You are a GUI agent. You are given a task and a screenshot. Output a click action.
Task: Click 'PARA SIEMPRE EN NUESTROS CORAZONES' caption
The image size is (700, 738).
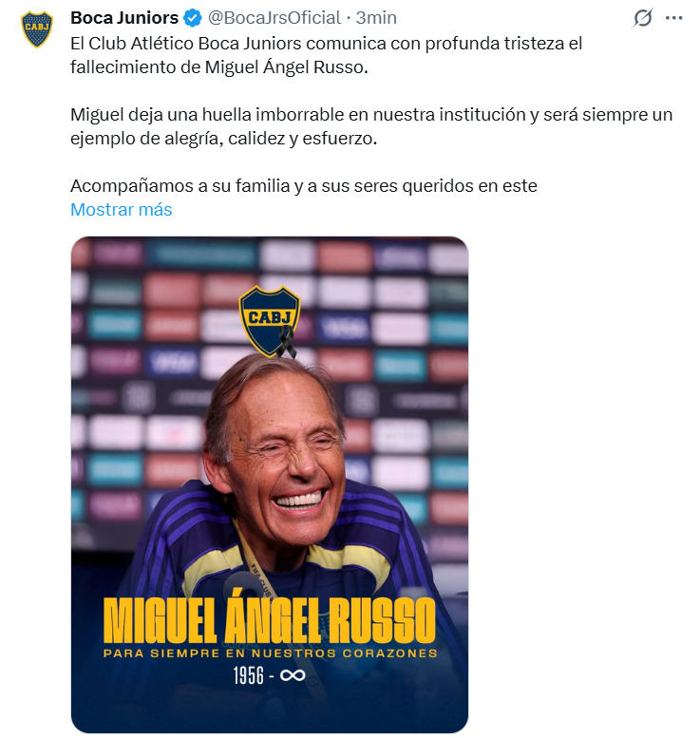click(270, 653)
